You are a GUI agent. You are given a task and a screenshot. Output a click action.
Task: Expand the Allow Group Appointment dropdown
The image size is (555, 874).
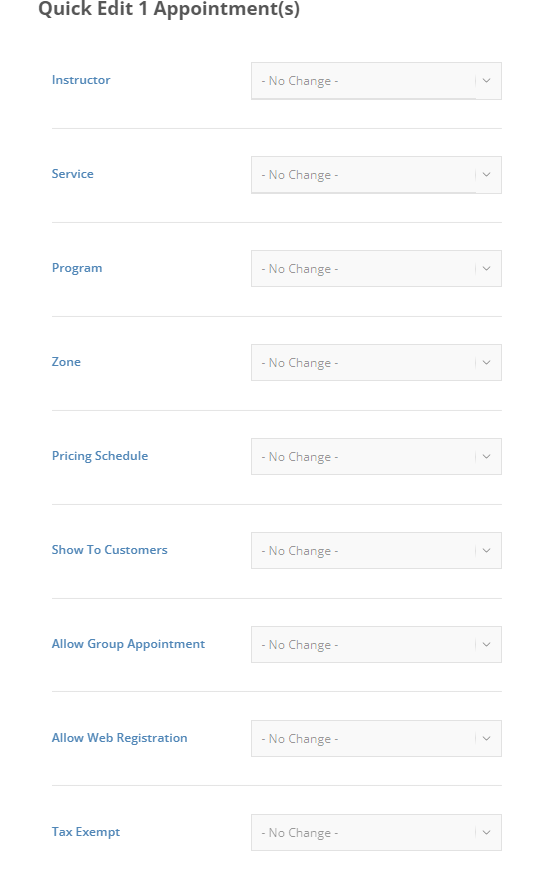[376, 644]
